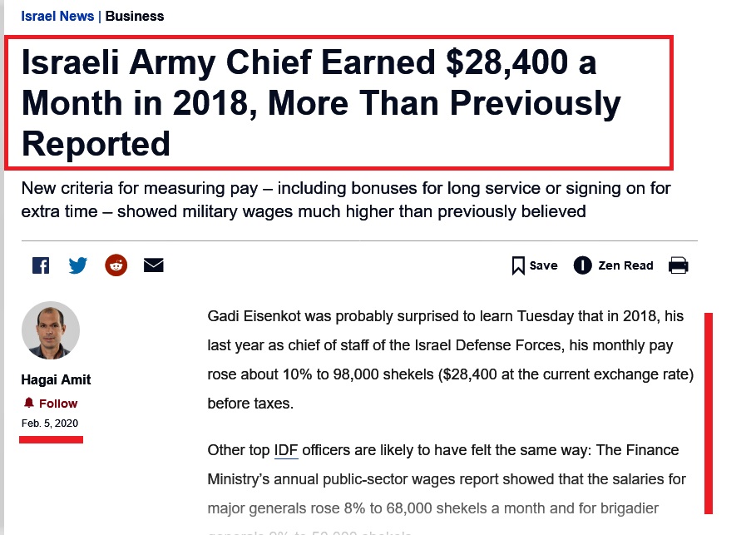The image size is (756, 535).
Task: Share the article on Facebook
Action: coord(40,265)
